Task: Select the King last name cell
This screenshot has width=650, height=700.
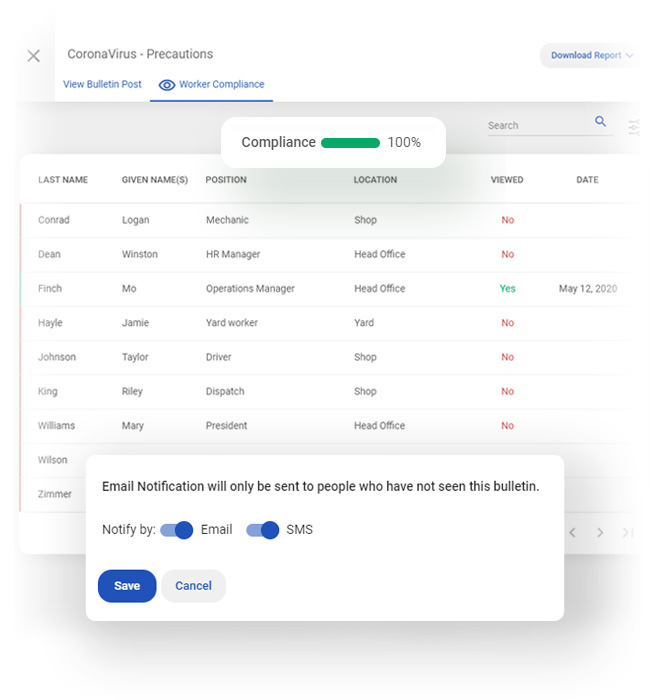Action: coord(48,392)
